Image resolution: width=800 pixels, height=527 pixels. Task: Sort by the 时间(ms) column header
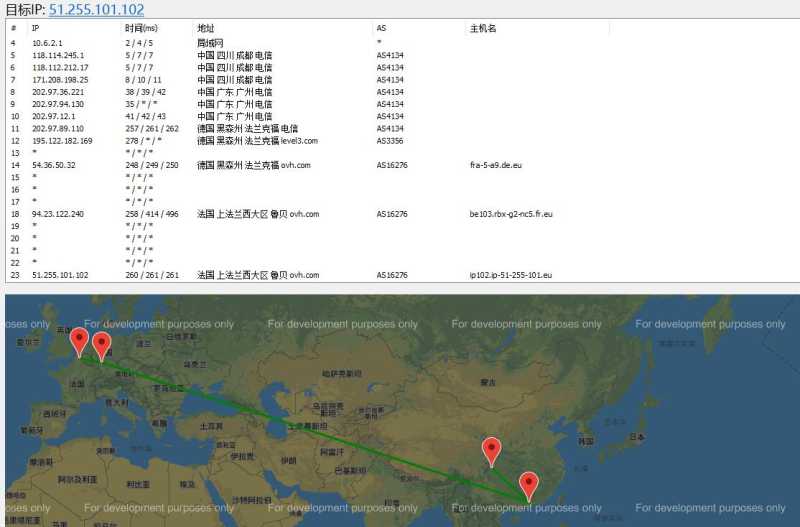pyautogui.click(x=141, y=28)
